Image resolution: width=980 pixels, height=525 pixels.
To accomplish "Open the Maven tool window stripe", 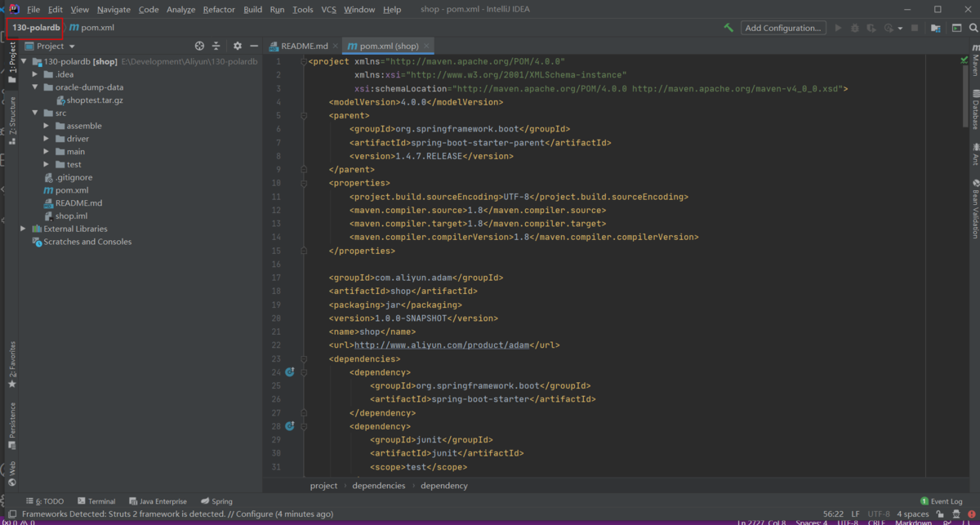I will (x=975, y=60).
